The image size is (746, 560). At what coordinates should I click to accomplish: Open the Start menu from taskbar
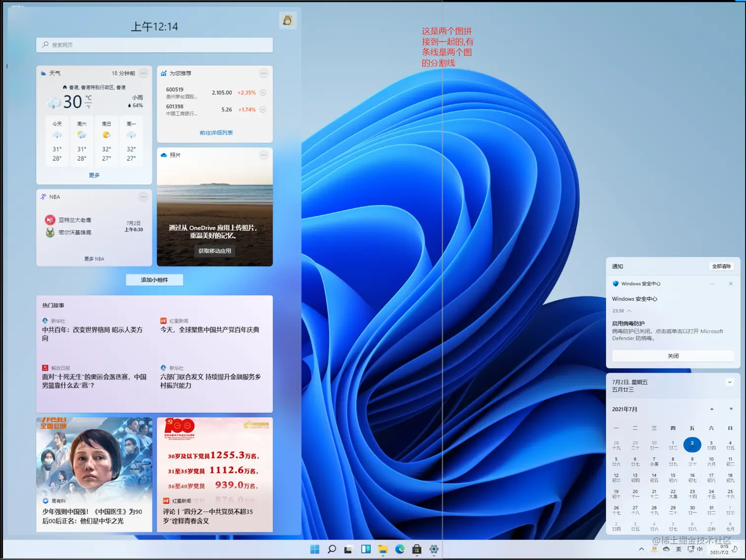tap(315, 549)
